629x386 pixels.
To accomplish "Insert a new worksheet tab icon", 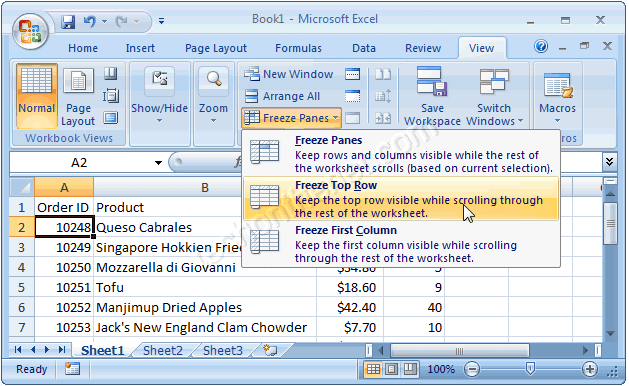I will click(270, 350).
